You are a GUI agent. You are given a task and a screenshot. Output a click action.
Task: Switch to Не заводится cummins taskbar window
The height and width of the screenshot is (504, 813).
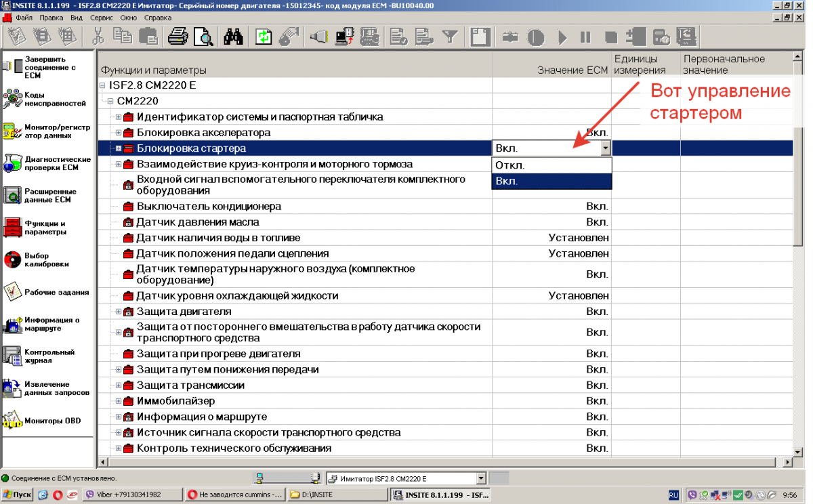tap(234, 495)
